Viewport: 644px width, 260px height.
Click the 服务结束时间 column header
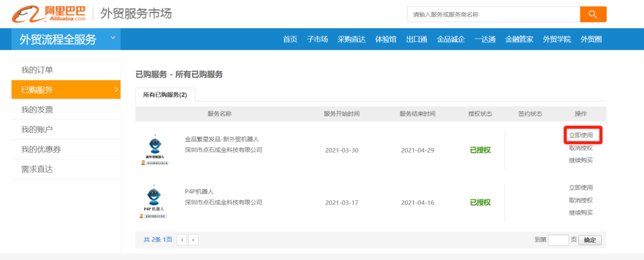[417, 114]
